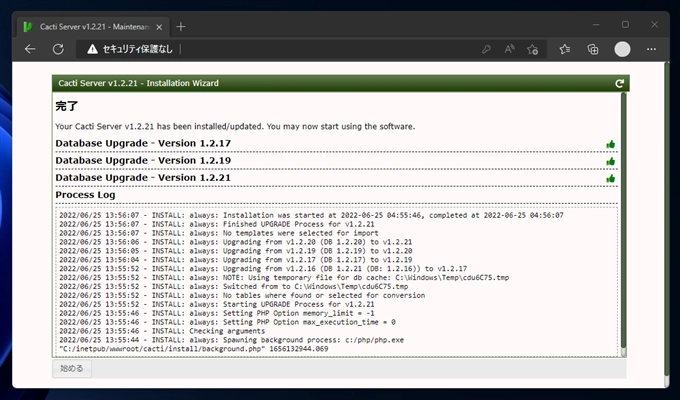
Task: Click the 完了 heading
Action: [67, 106]
